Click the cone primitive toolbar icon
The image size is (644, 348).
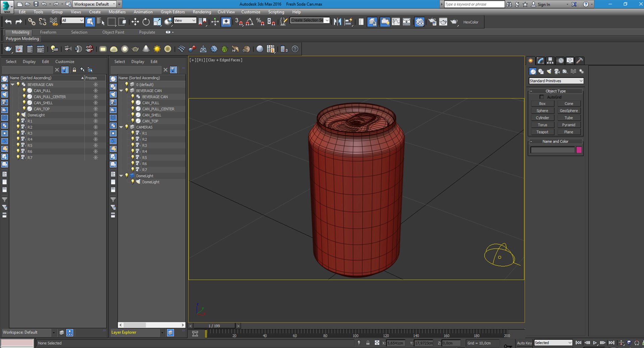click(x=146, y=49)
